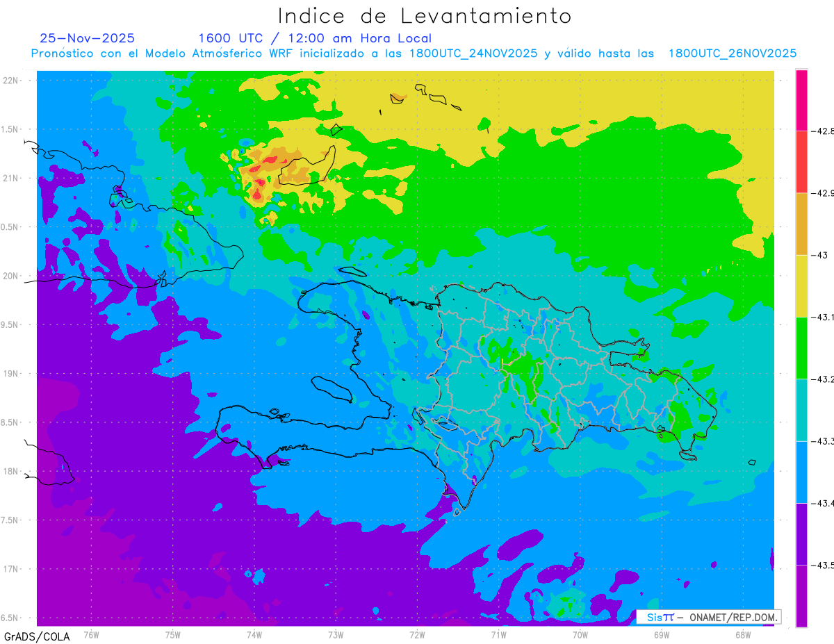The height and width of the screenshot is (644, 834).
Task: Click the blue legend color swatch
Action: (x=801, y=472)
